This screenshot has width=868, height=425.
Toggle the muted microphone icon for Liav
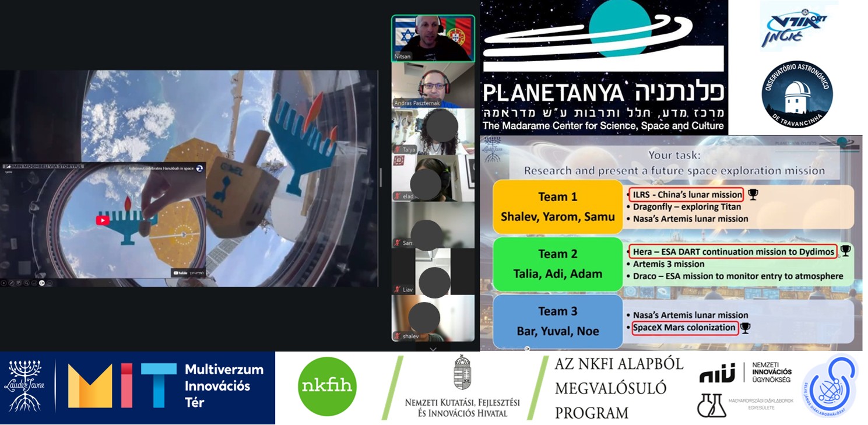398,289
